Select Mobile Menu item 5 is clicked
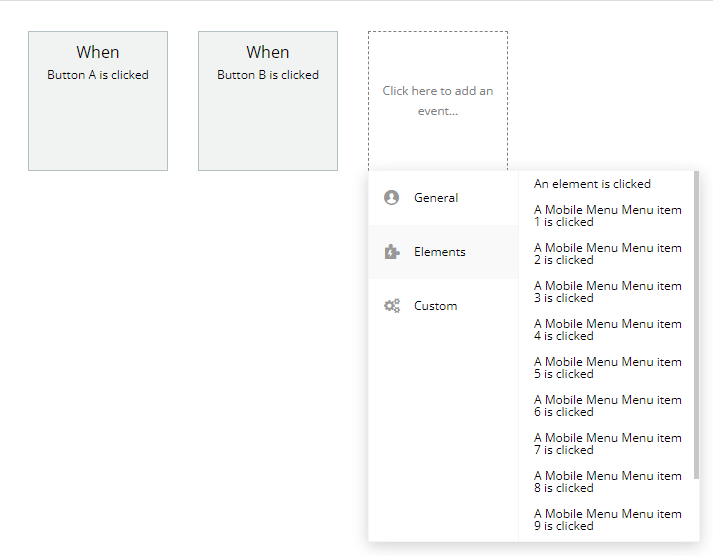The image size is (713, 556). (607, 368)
